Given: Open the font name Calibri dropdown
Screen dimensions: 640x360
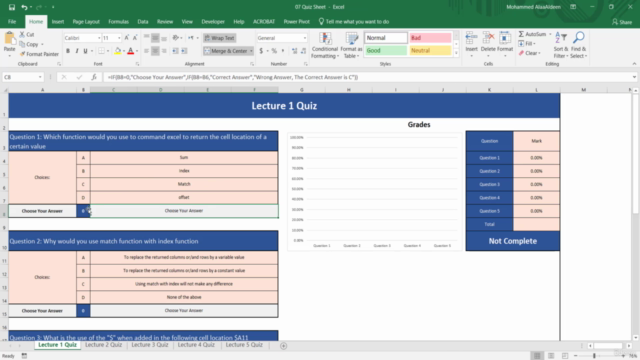Looking at the screenshot, I should click(x=99, y=38).
